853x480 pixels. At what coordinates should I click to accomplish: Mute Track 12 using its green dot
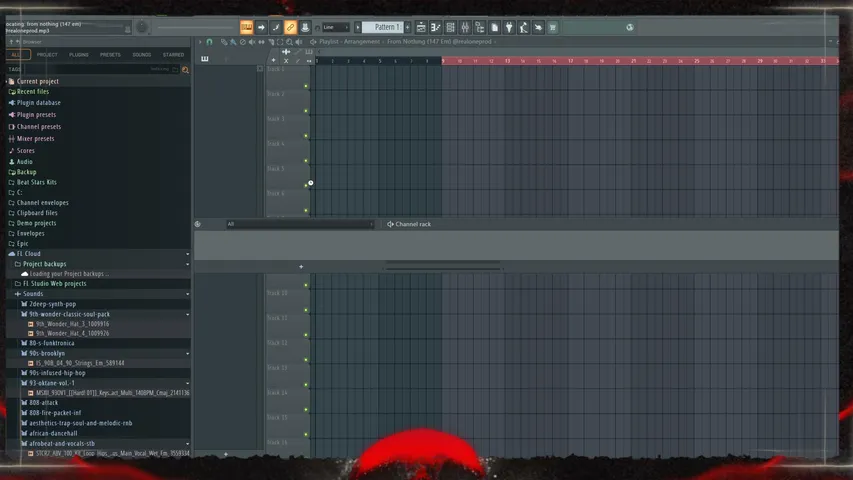point(306,360)
